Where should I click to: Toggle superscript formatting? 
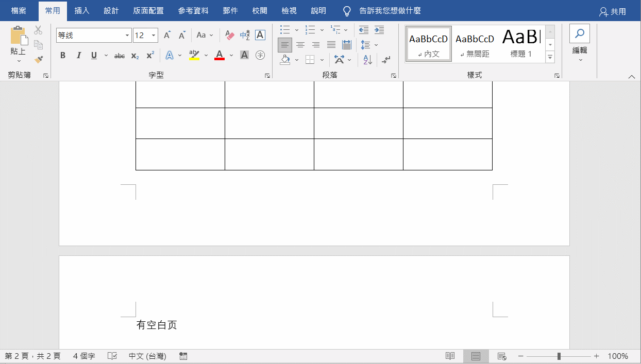150,55
